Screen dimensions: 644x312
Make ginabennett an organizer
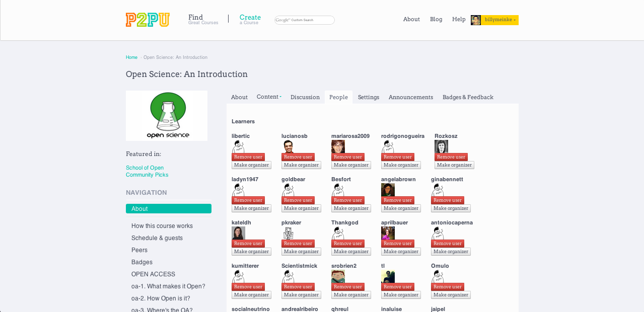click(451, 208)
